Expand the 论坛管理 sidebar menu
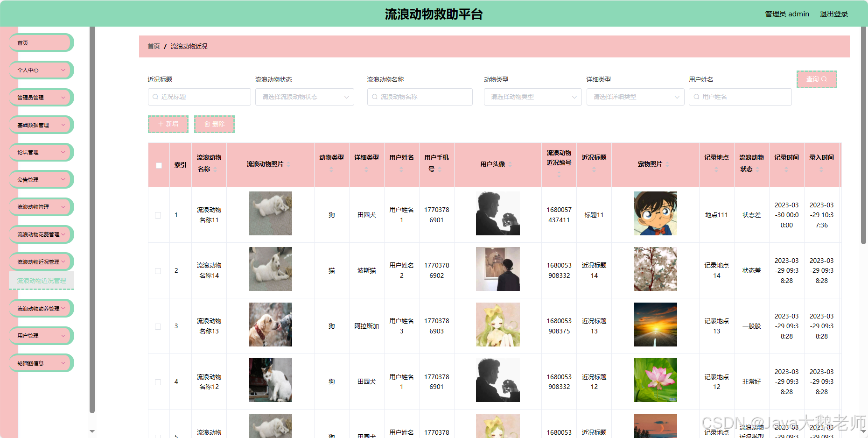Viewport: 868px width, 438px height. click(x=41, y=152)
